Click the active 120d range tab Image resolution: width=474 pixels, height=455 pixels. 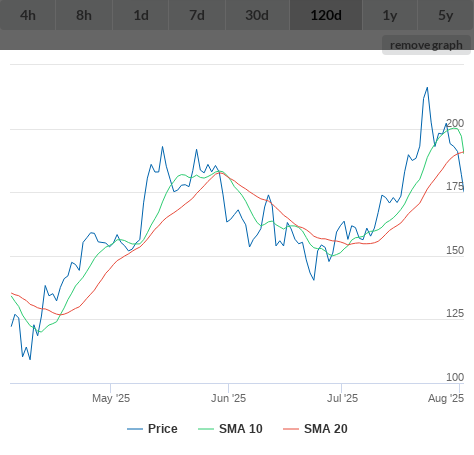coord(326,15)
